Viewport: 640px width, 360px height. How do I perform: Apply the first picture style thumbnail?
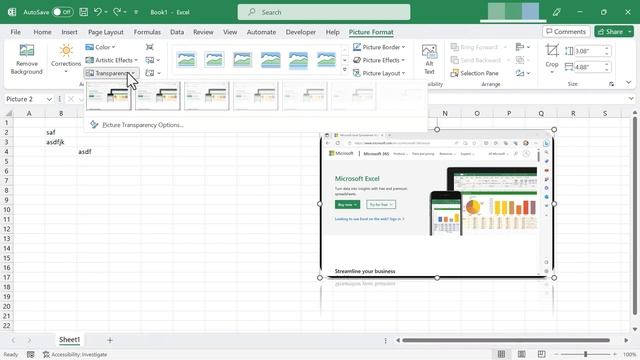pyautogui.click(x=187, y=60)
